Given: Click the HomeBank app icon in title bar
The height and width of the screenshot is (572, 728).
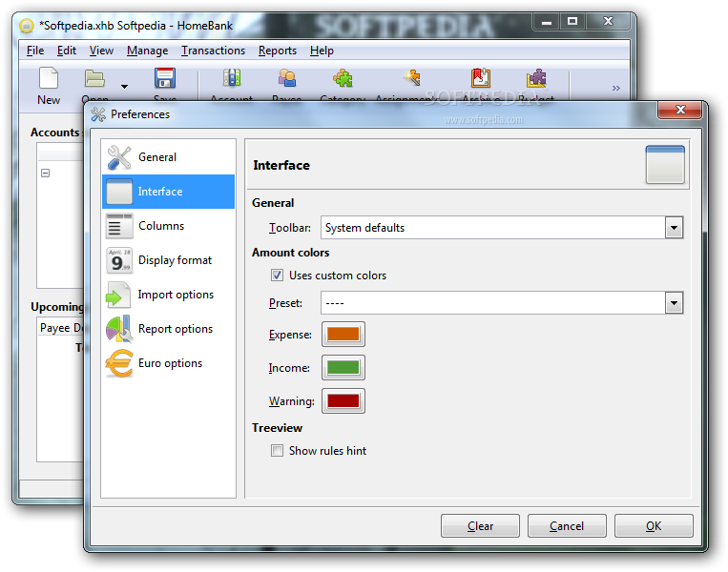Looking at the screenshot, I should [27, 26].
